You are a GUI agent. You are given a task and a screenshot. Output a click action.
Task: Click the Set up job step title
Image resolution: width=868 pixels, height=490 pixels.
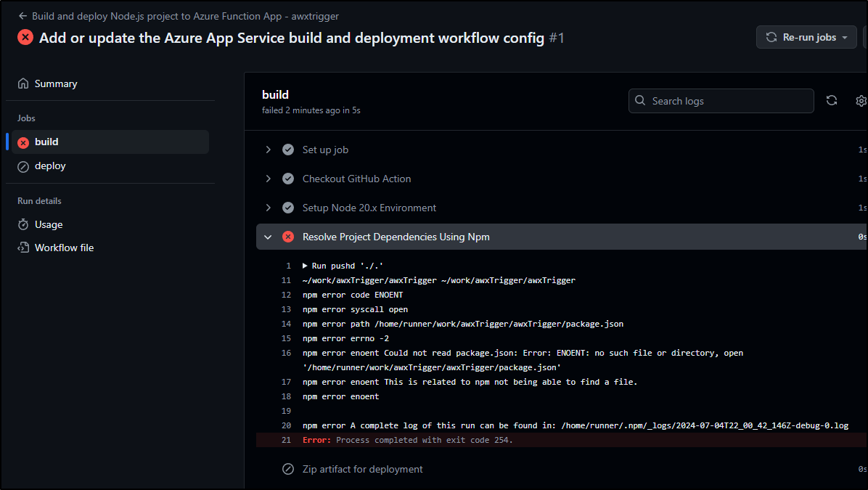pos(325,150)
